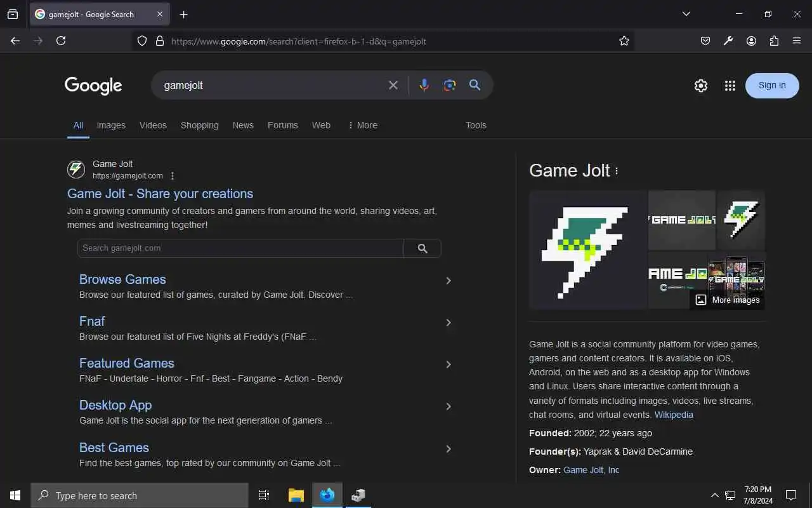Image resolution: width=812 pixels, height=508 pixels.
Task: Open the Firefox hamburger menu
Action: click(797, 41)
